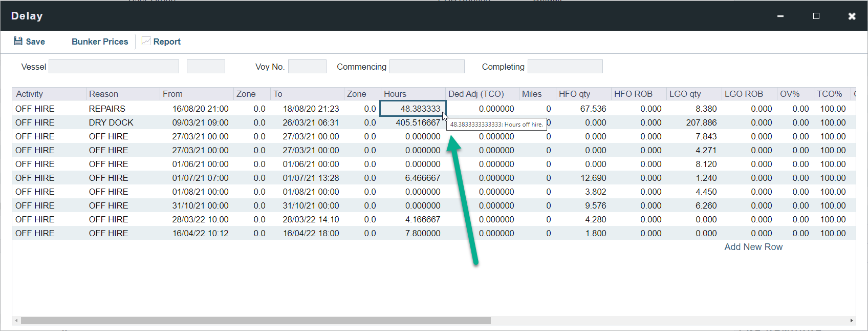Click the HFO qty value 67.536
Viewport: 868px width, 331px height.
tap(593, 109)
